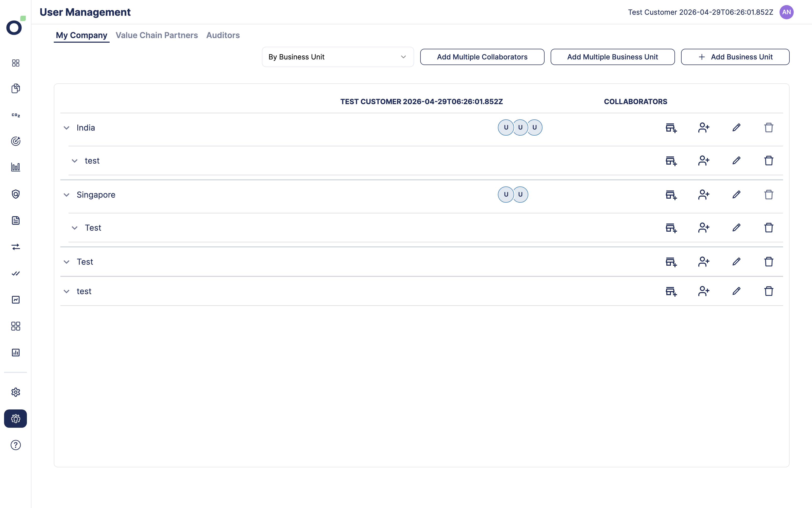Open settings gear in sidebar
This screenshot has height=508, width=812.
pos(16,392)
